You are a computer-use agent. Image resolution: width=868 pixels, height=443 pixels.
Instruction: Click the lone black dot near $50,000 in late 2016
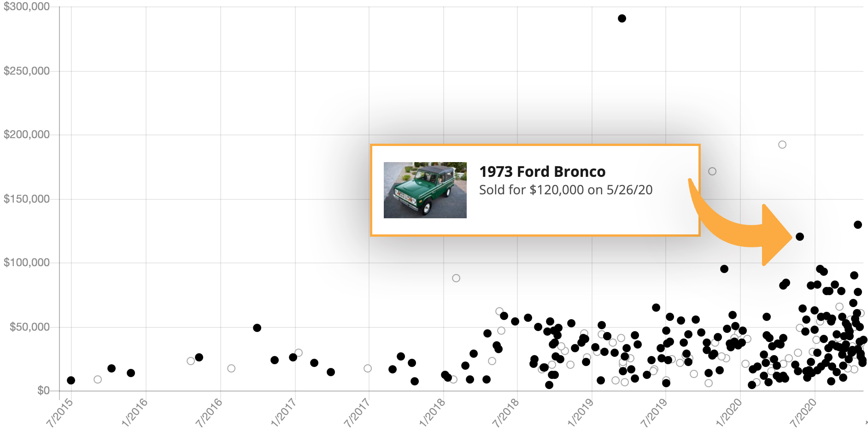tap(257, 328)
